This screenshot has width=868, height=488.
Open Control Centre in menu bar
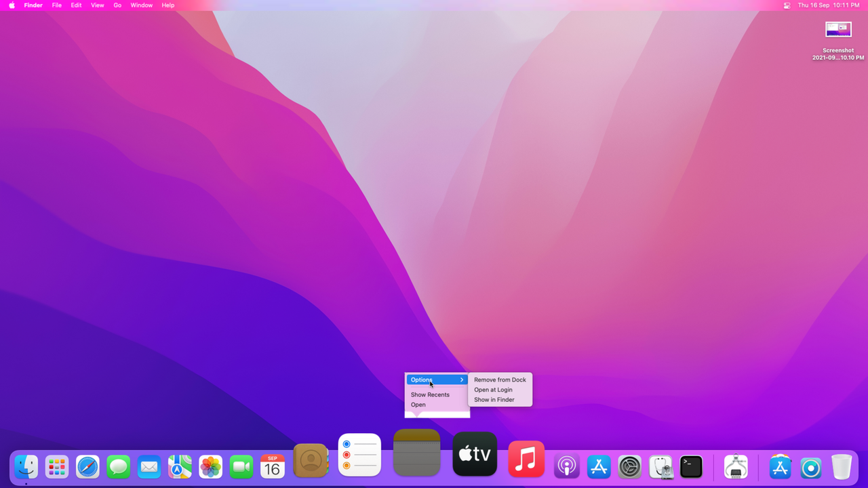[787, 5]
